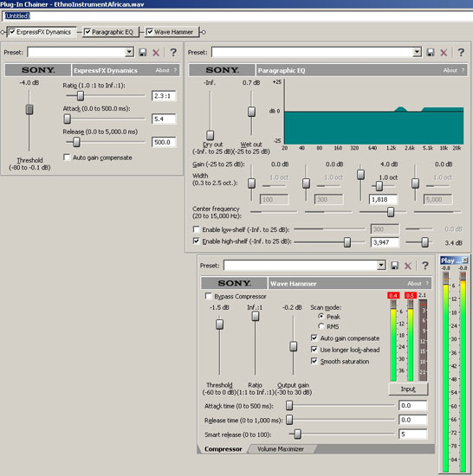Click the high-shelf frequency slider handle
The width and height of the screenshot is (473, 476).
[x=347, y=242]
